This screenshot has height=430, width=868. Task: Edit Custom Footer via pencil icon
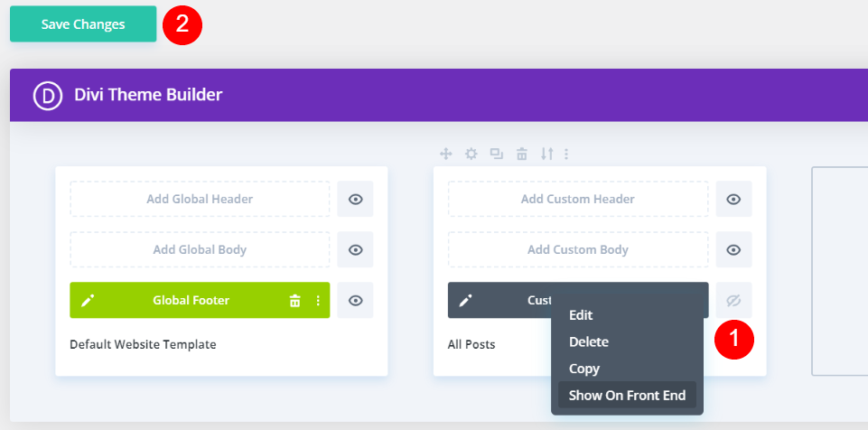465,301
